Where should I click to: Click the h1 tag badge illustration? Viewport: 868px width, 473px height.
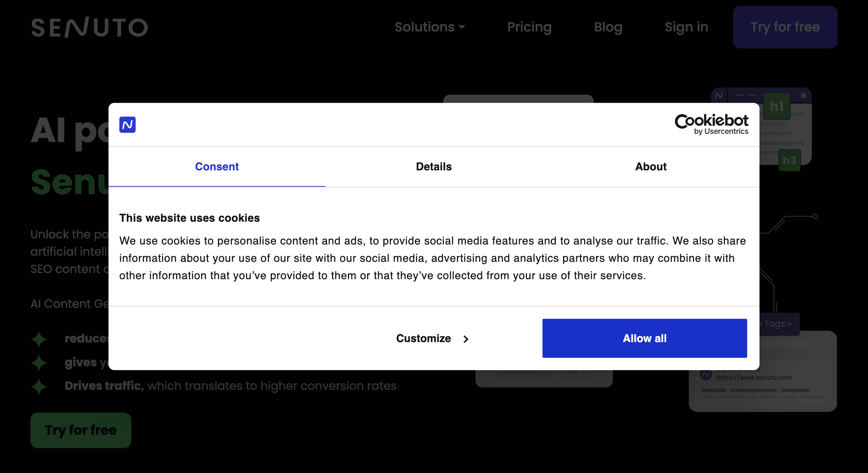click(776, 106)
